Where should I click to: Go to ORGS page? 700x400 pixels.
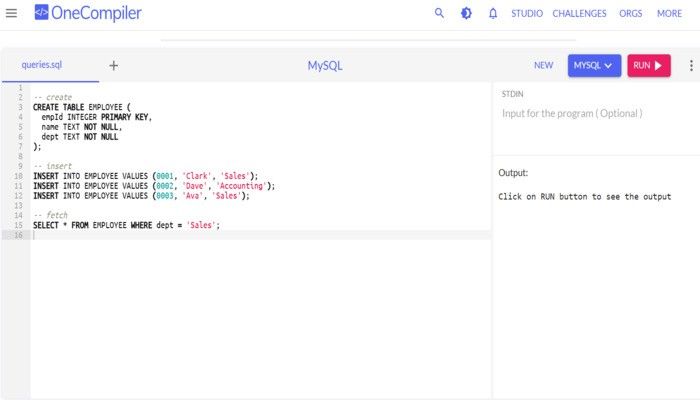pyautogui.click(x=630, y=13)
